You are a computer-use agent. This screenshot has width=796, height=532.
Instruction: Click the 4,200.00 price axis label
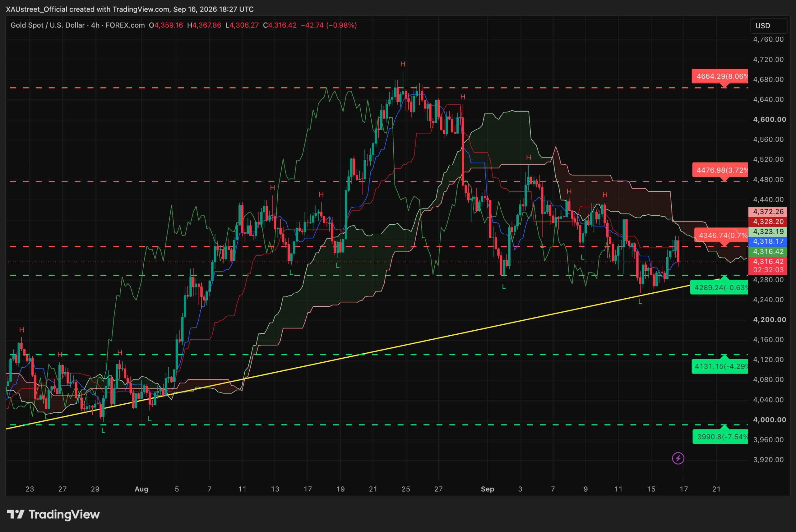coord(769,320)
